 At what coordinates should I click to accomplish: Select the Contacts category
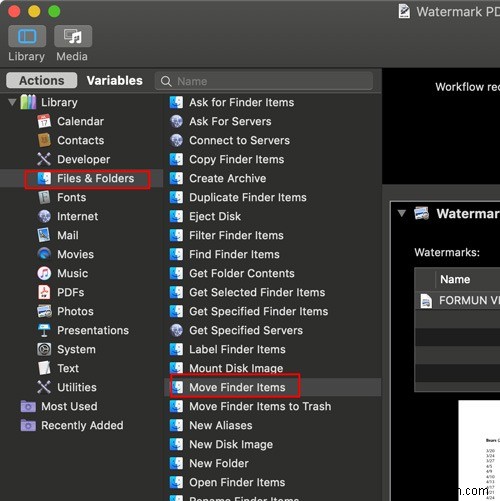pyautogui.click(x=81, y=140)
